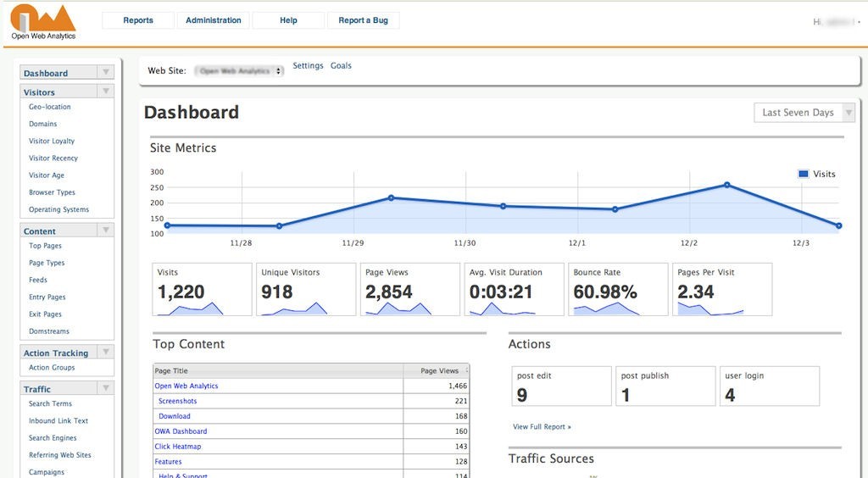Select Geo-location in the Visitors sidebar
This screenshot has width=868, height=478.
coord(50,107)
